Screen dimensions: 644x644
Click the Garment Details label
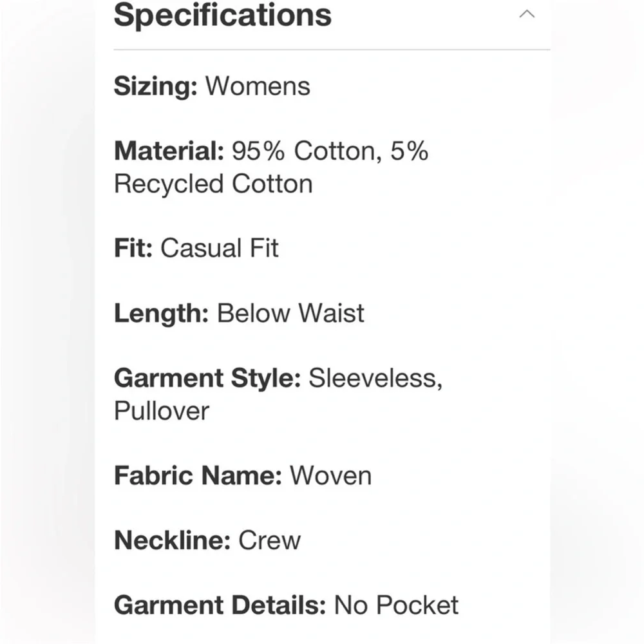pyautogui.click(x=220, y=605)
